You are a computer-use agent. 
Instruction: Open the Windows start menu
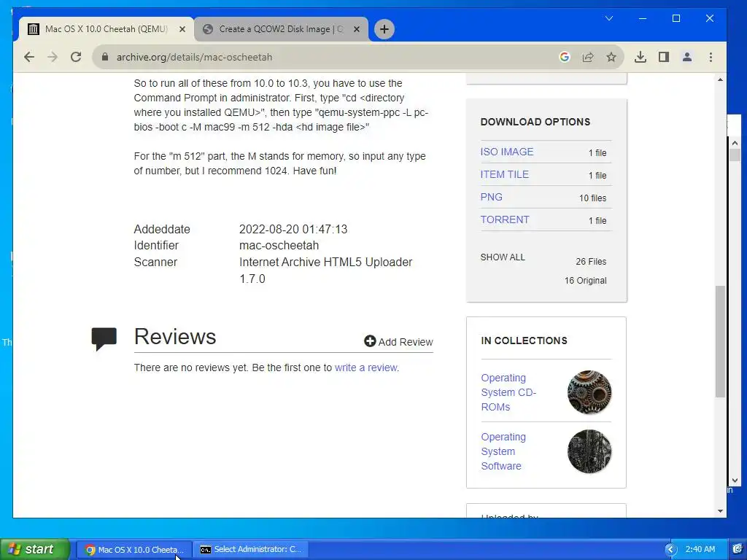click(x=35, y=549)
